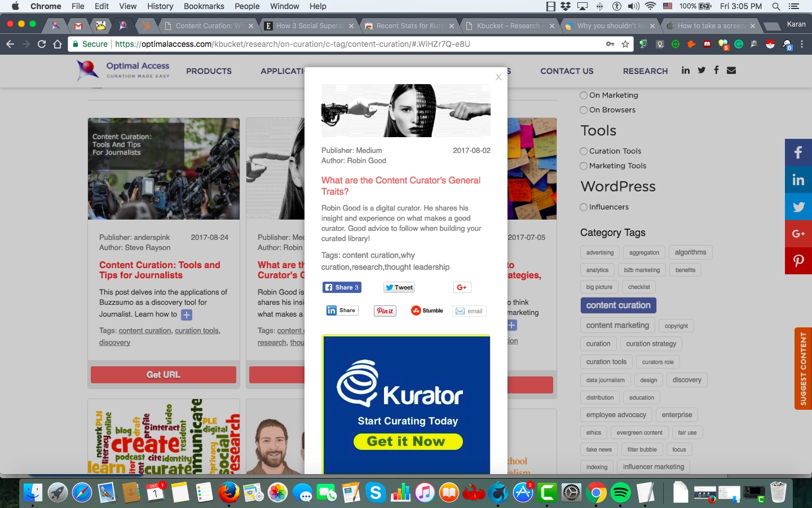Select the On Browsers radio button

coord(584,110)
